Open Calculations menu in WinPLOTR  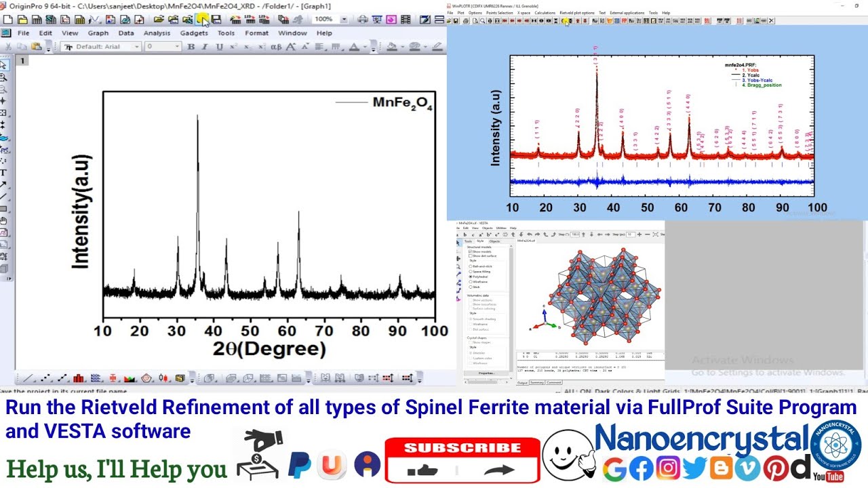click(x=545, y=13)
